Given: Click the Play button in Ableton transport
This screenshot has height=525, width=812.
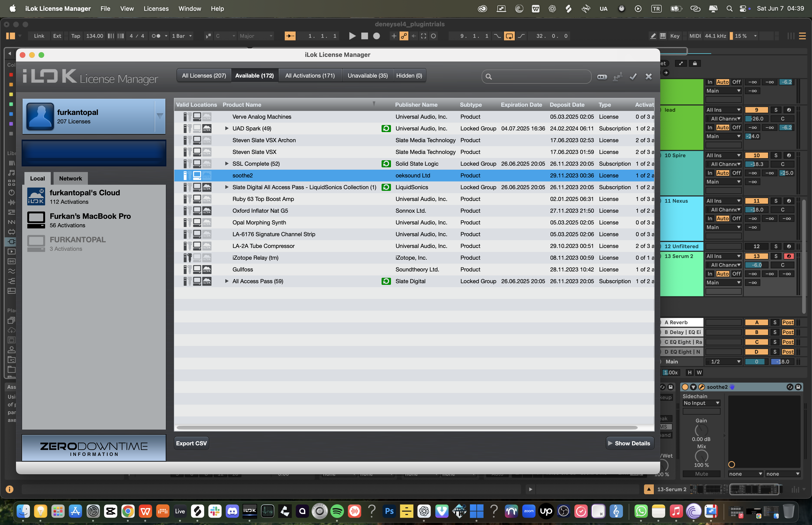Looking at the screenshot, I should click(x=352, y=36).
